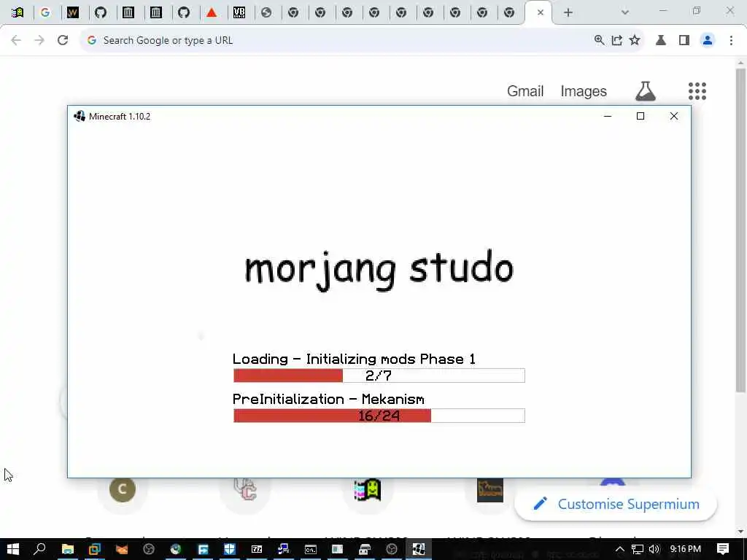This screenshot has height=560, width=747.
Task: Click the share page icon in address bar
Action: (x=617, y=41)
